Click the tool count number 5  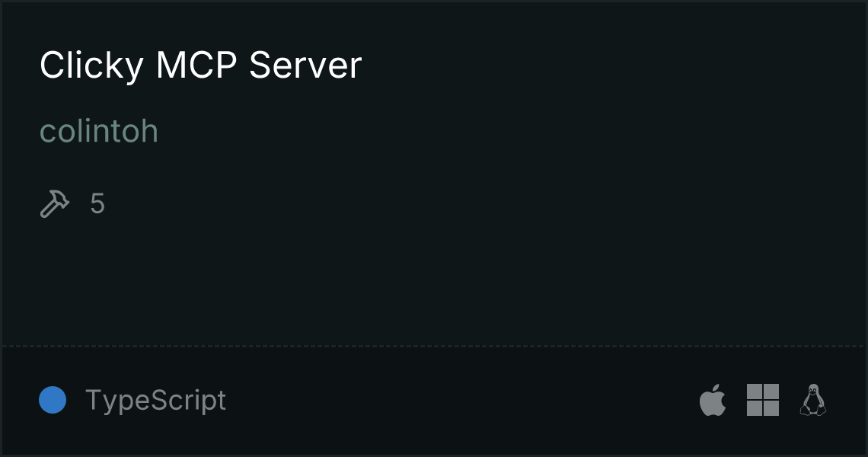97,204
